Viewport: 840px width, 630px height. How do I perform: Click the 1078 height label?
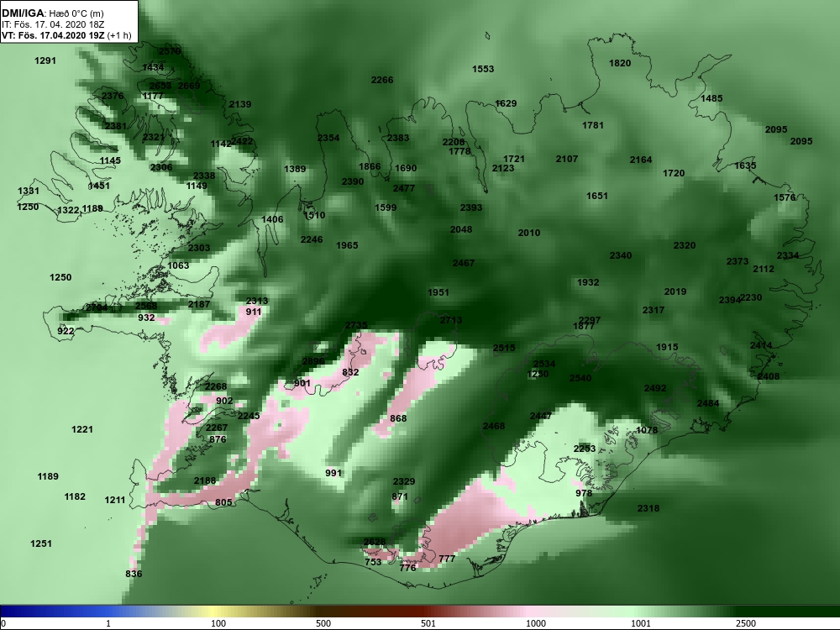(x=647, y=431)
